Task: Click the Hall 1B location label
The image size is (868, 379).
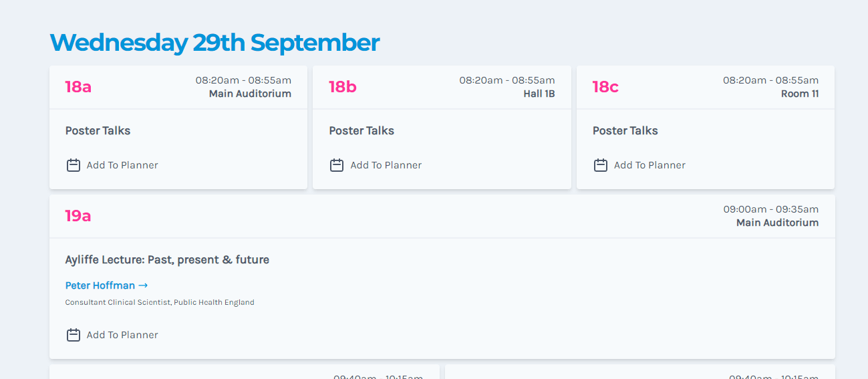Action: 539,94
